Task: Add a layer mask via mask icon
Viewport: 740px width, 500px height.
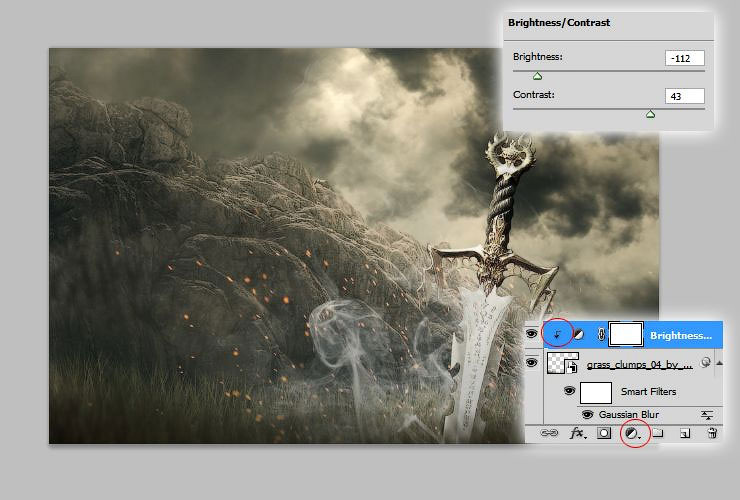Action: tap(604, 433)
